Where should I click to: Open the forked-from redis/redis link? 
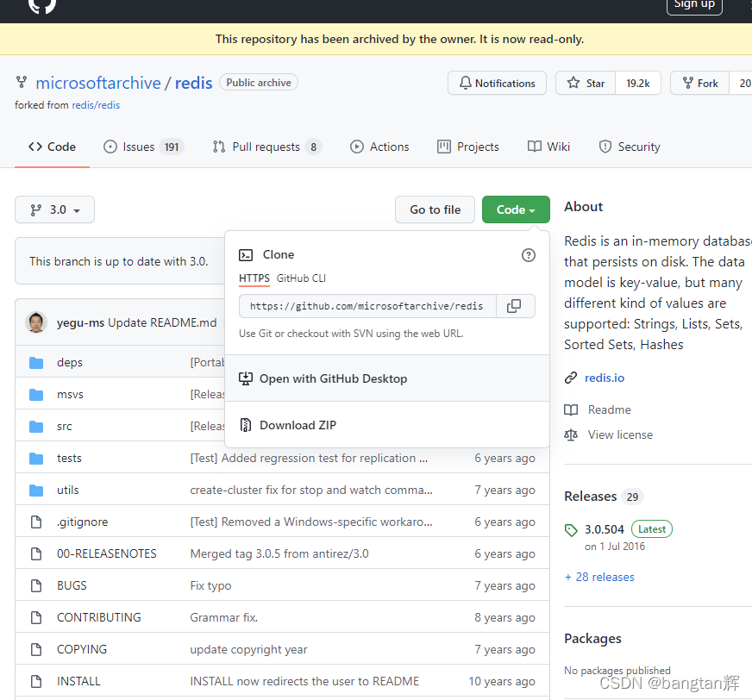[x=96, y=105]
